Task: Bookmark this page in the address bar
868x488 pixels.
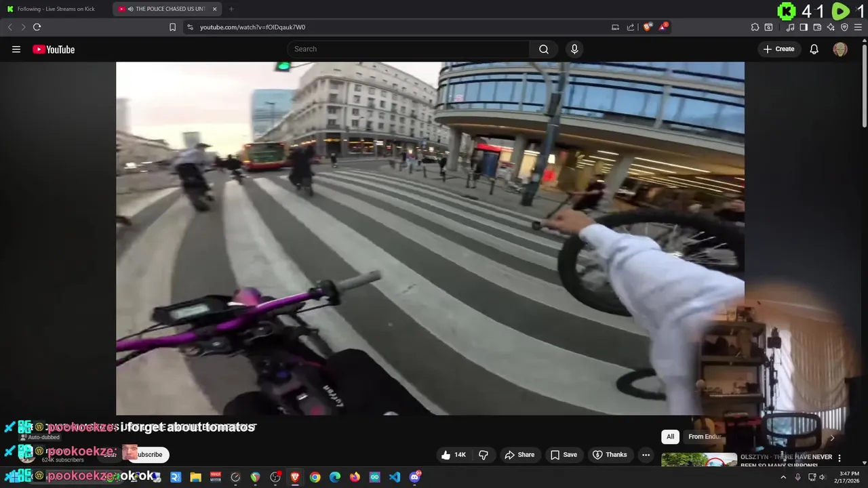Action: pyautogui.click(x=172, y=27)
